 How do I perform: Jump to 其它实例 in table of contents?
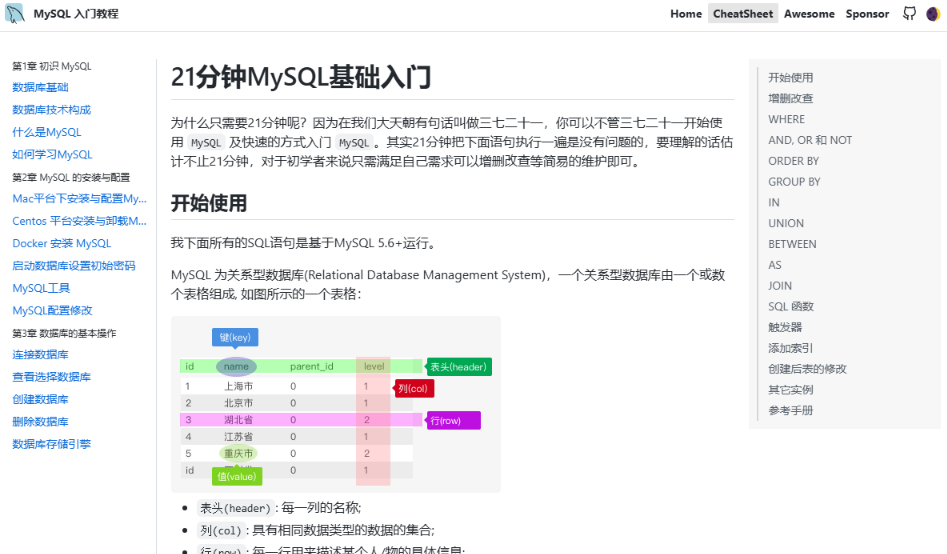click(x=791, y=390)
